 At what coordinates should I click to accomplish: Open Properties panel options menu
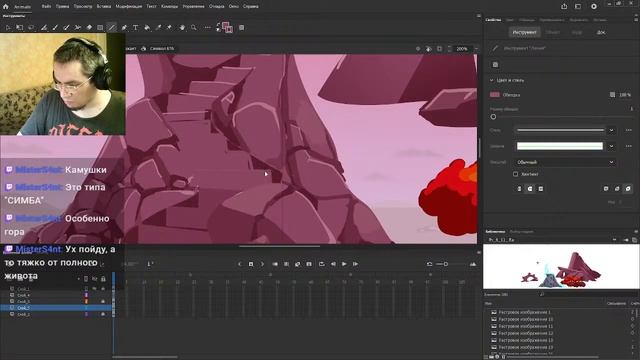[x=636, y=20]
